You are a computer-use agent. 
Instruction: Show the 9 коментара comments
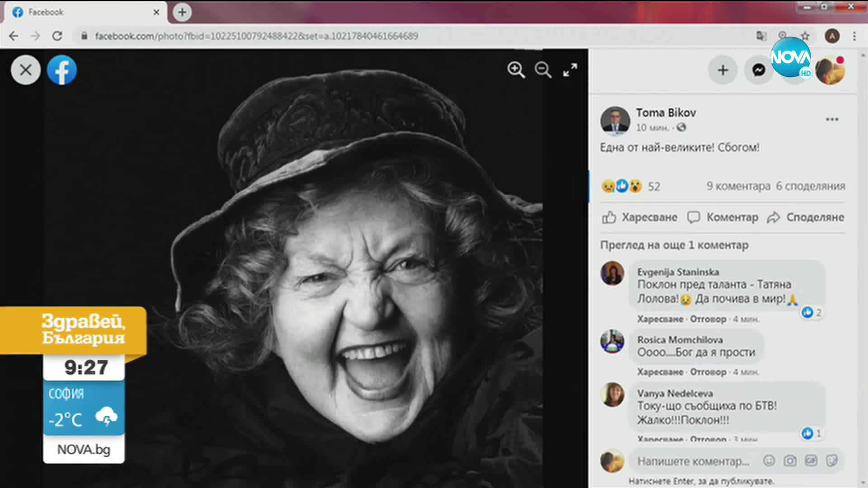click(739, 186)
